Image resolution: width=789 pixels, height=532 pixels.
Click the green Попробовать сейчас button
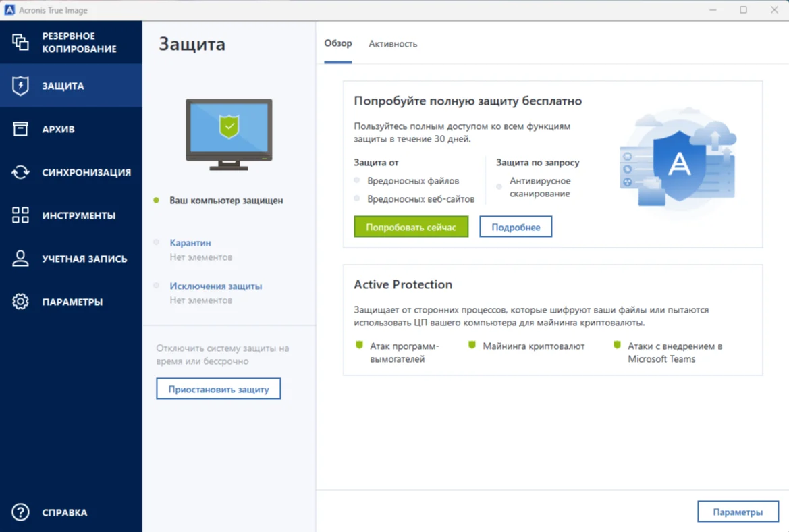click(411, 227)
